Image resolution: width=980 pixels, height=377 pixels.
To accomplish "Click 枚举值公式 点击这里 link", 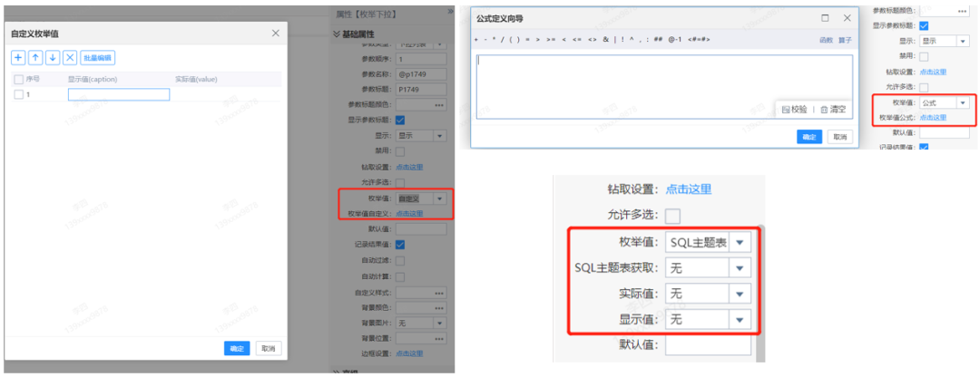I will click(x=932, y=118).
